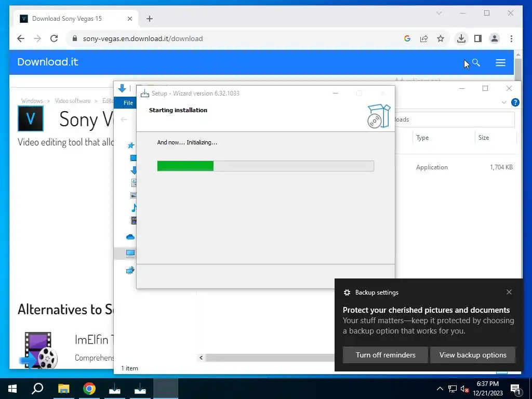The height and width of the screenshot is (399, 532).
Task: Click the File Explorer search box
Action: pos(454,119)
